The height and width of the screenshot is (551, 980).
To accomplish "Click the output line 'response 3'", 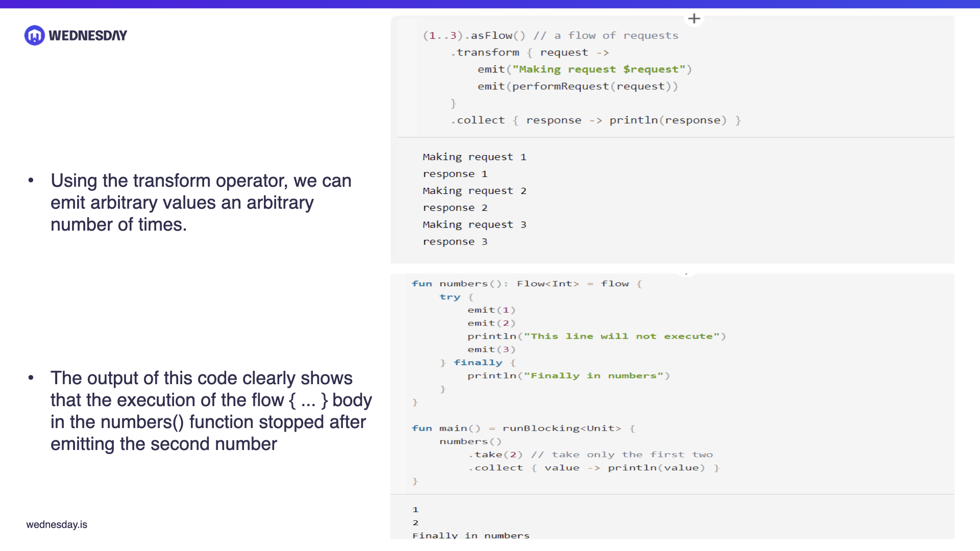I will 455,242.
